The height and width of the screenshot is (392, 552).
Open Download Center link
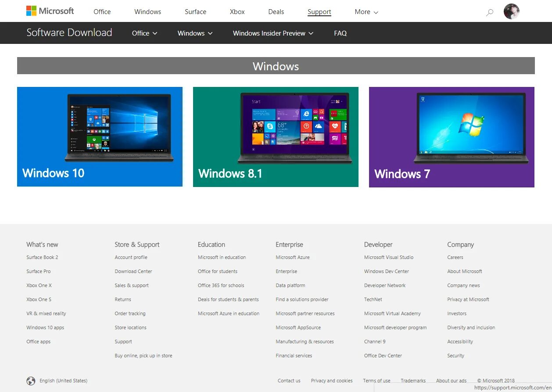pos(133,271)
